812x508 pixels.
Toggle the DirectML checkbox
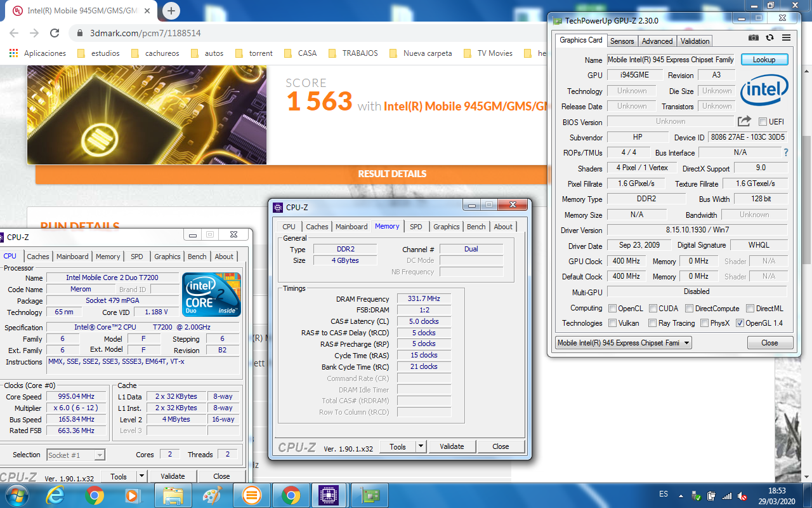pyautogui.click(x=750, y=309)
